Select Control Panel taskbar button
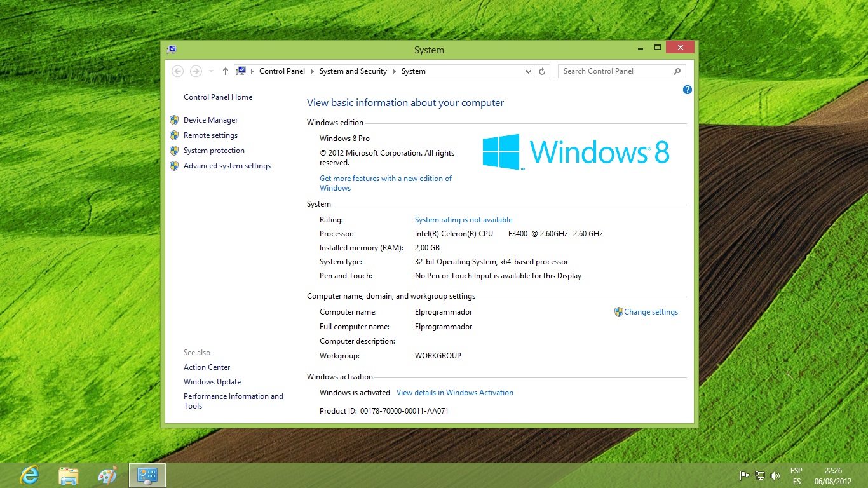The image size is (868, 488). (x=147, y=475)
